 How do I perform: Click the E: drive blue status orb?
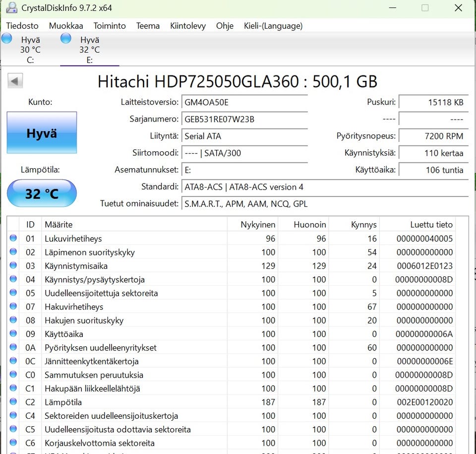click(x=66, y=39)
